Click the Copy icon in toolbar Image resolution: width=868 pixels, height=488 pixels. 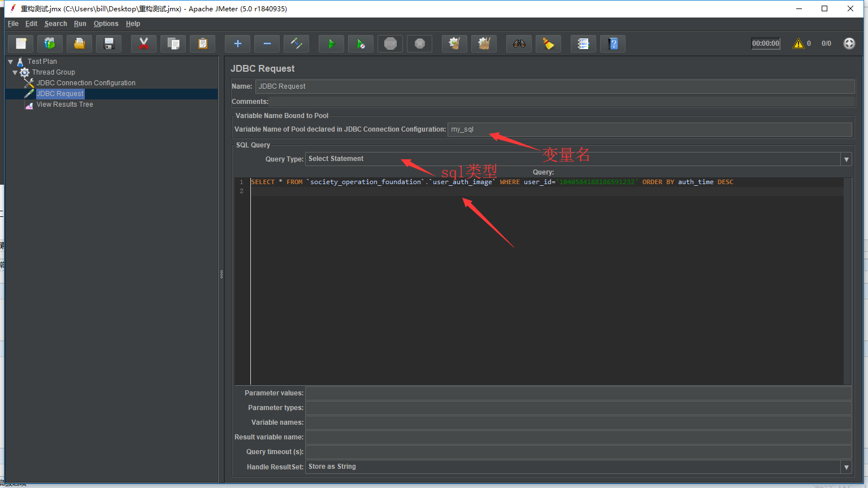(x=173, y=43)
